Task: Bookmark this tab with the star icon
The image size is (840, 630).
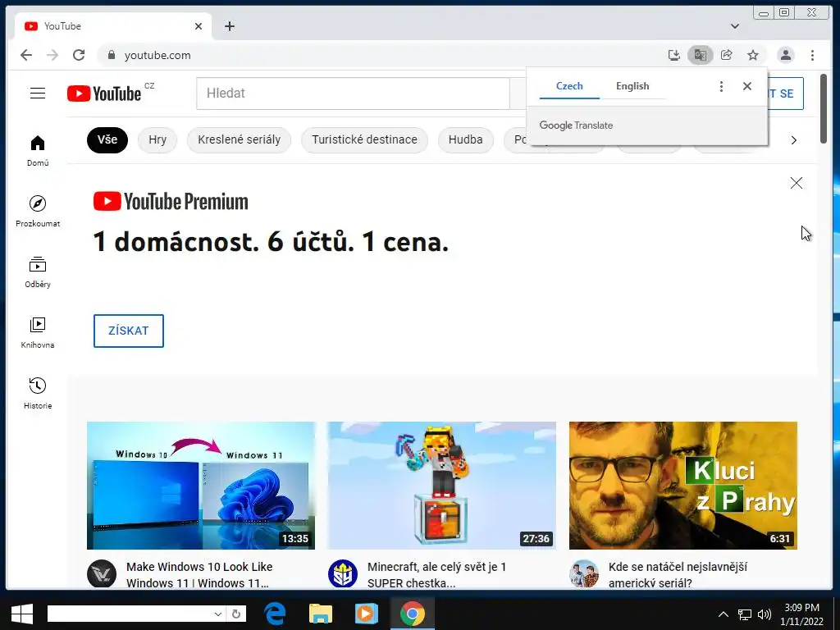Action: (x=753, y=55)
